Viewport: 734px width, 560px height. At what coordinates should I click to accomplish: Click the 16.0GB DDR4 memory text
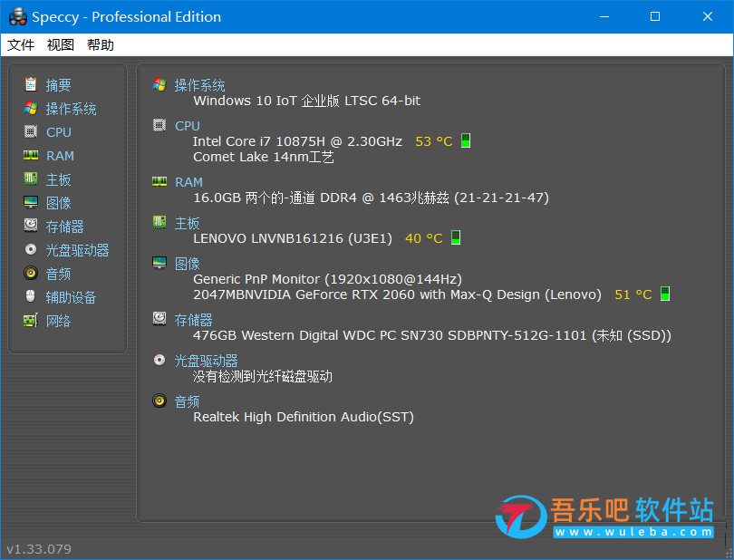[372, 198]
